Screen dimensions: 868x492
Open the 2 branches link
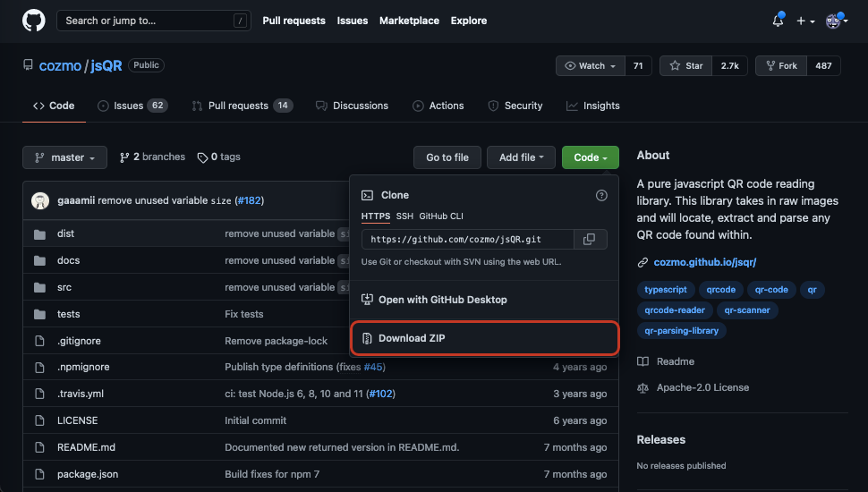(x=152, y=157)
